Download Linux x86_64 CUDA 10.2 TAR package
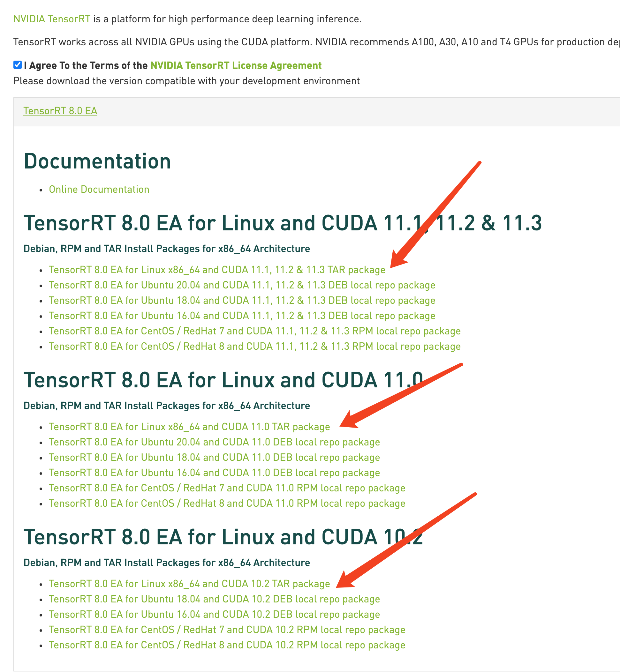Viewport: 620px width, 672px height. pyautogui.click(x=189, y=584)
